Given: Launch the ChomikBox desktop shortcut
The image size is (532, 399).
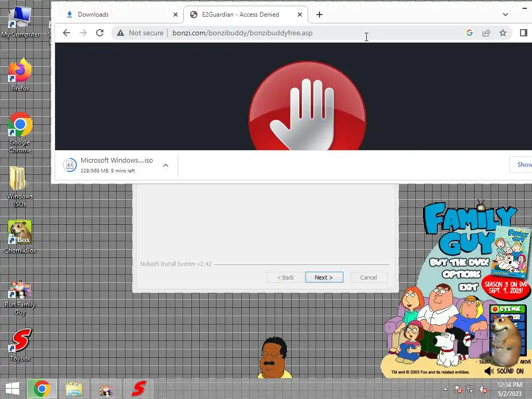Looking at the screenshot, I should pyautogui.click(x=20, y=237).
